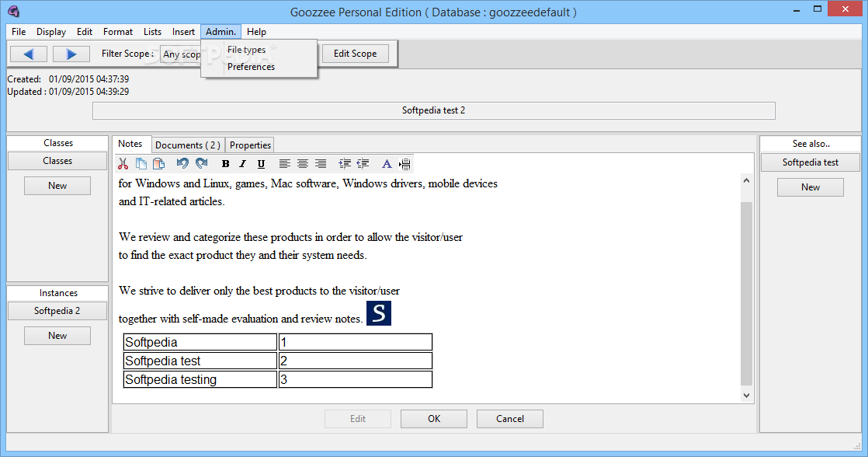Click the 'Updated :' timestamp label
The width and height of the screenshot is (868, 457).
(x=26, y=92)
